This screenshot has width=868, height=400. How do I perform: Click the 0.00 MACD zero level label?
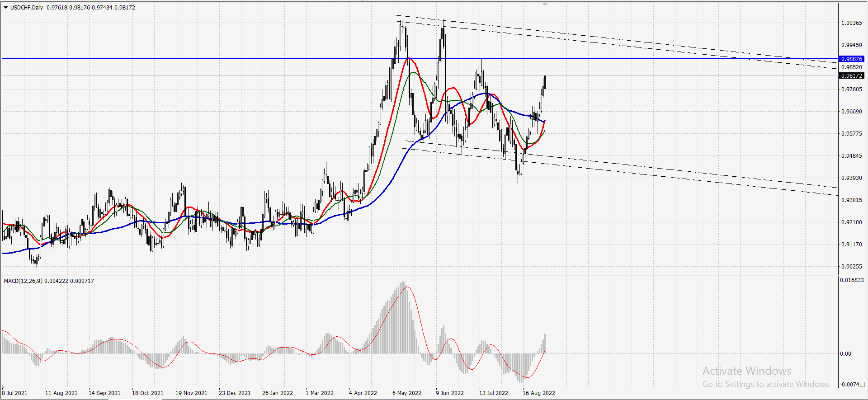pyautogui.click(x=846, y=353)
